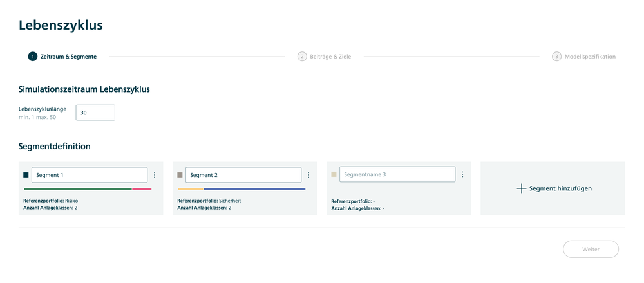Click the step 2 circle icon
This screenshot has height=283, width=644.
point(302,57)
